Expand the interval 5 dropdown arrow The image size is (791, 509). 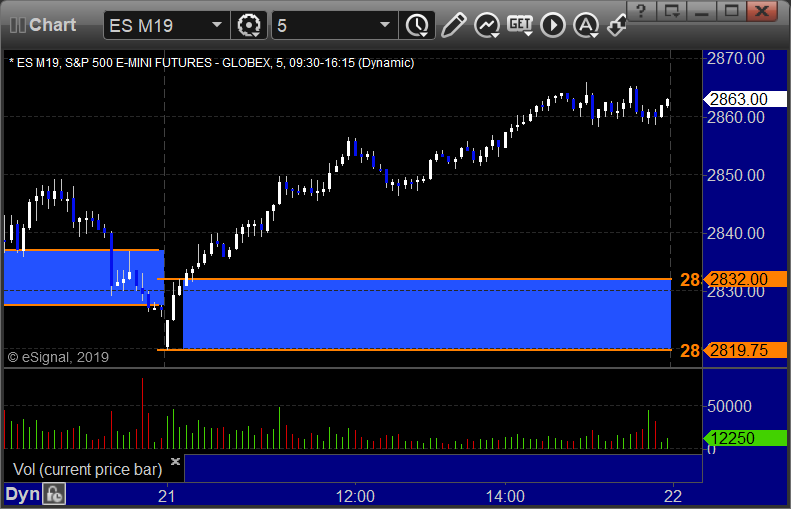point(385,25)
